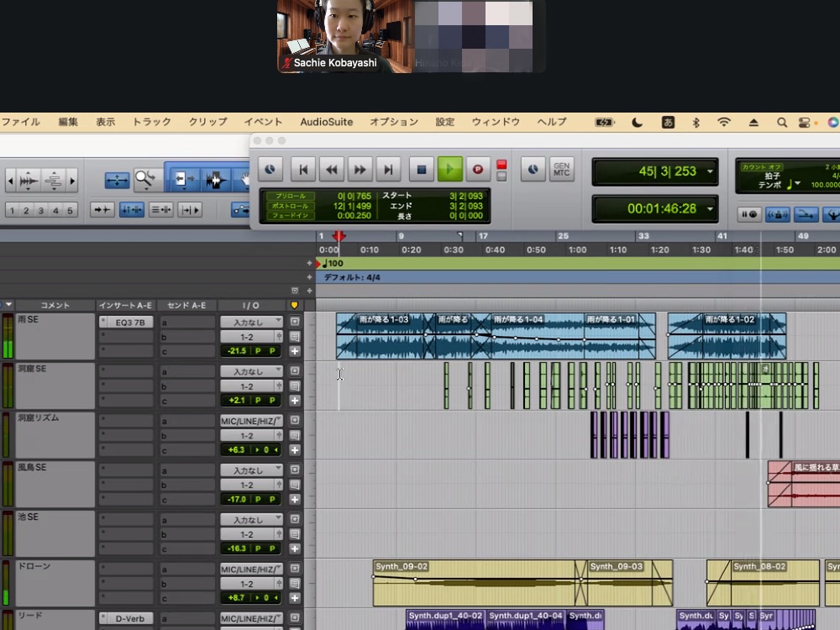Click the GEN MTC button
The width and height of the screenshot is (840, 630).
click(561, 170)
